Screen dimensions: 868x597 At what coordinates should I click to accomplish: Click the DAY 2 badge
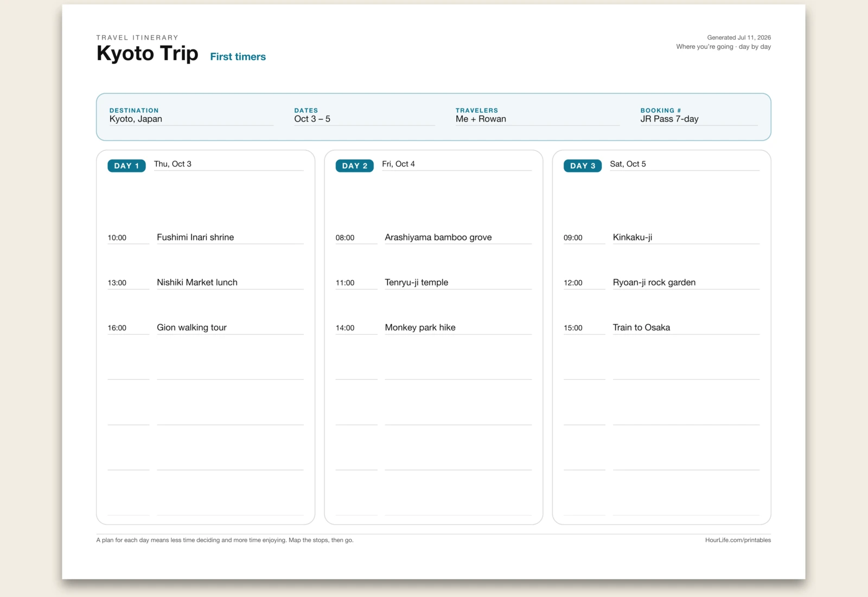tap(354, 166)
